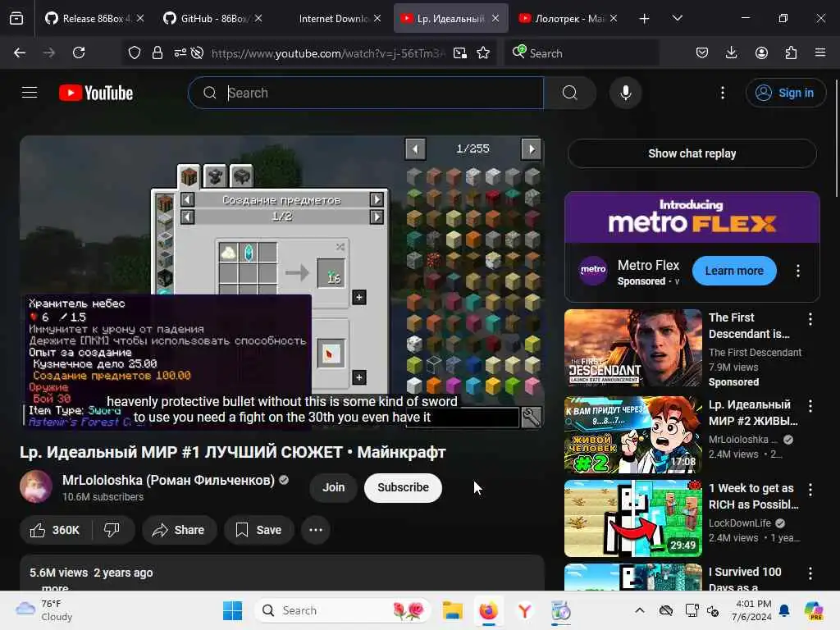The image size is (840, 630).
Task: Bookmark this page with the star icon
Action: [483, 52]
